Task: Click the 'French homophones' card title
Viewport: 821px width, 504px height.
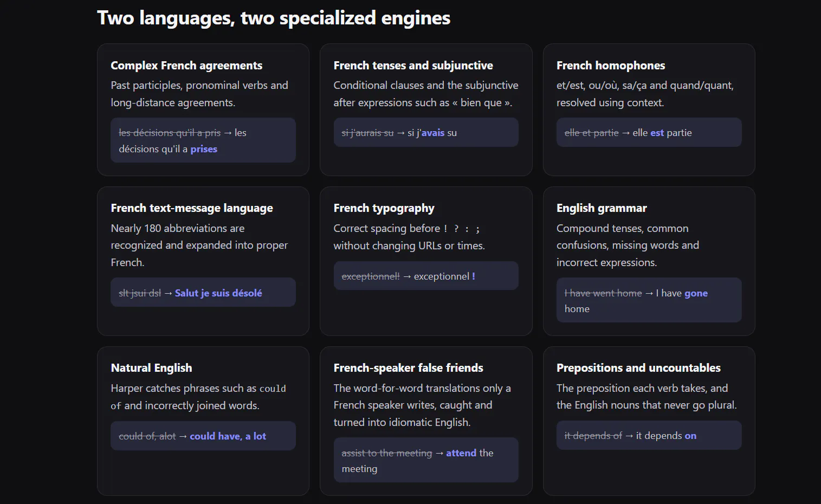Action: coord(610,66)
